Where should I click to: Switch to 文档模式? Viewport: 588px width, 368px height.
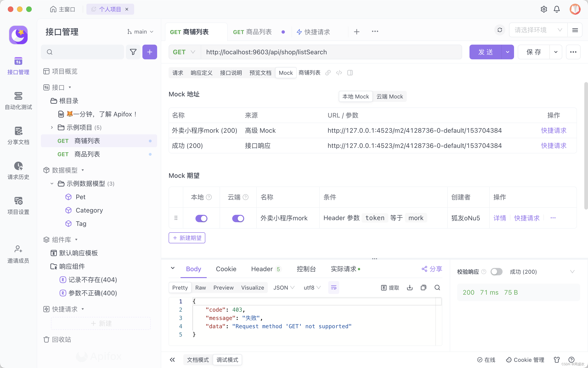coord(198,360)
